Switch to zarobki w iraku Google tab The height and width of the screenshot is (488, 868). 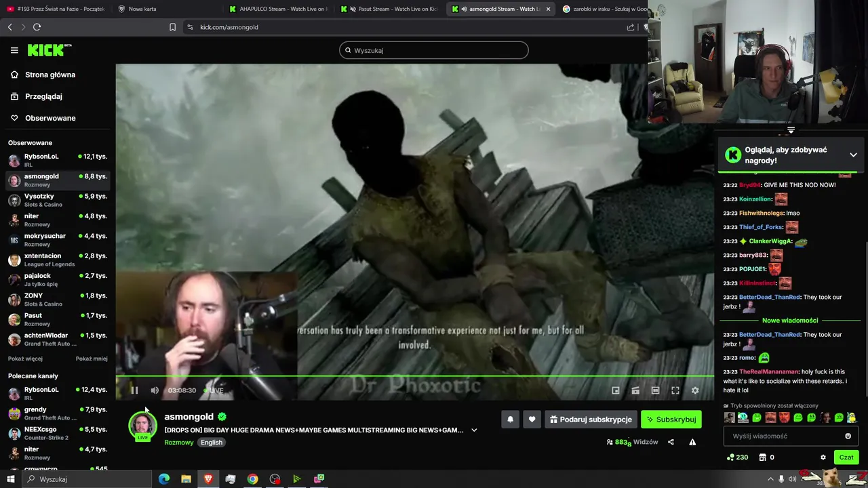click(604, 9)
